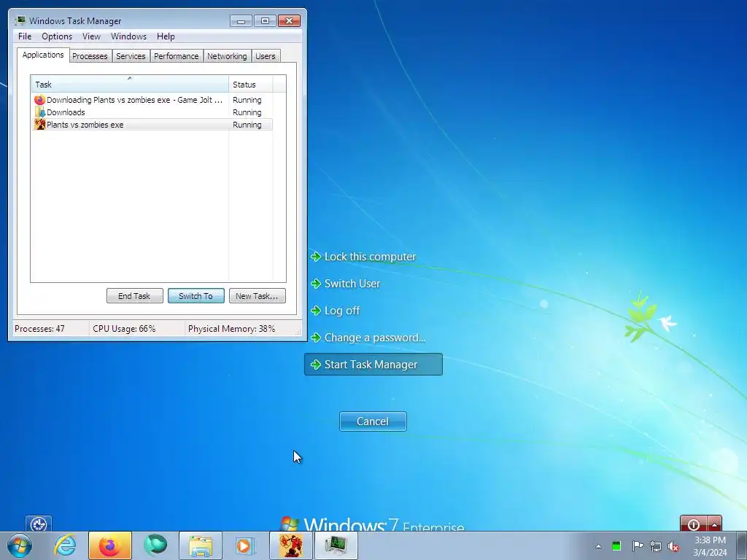The image size is (747, 560).
Task: Click muted volume speaker tray icon
Action: coord(673,546)
